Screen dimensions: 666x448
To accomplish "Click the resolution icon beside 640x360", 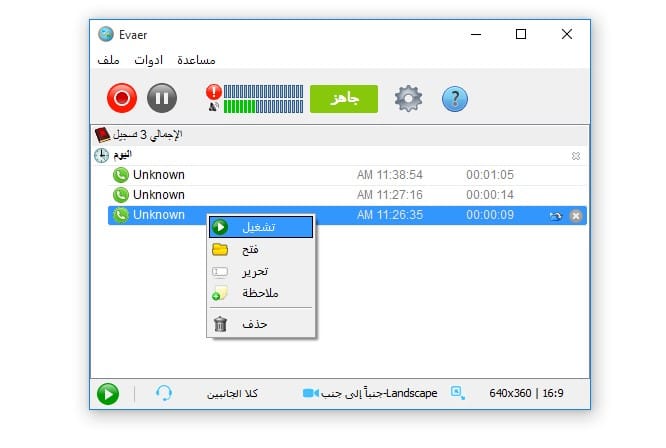I will [458, 393].
